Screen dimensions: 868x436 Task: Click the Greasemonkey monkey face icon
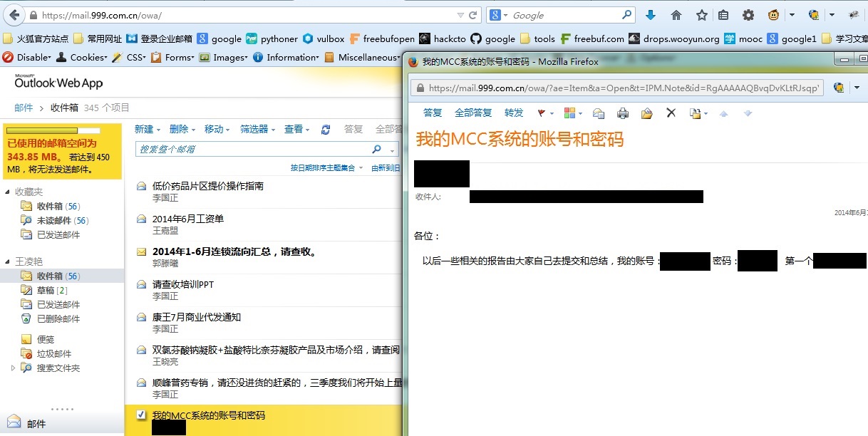774,15
